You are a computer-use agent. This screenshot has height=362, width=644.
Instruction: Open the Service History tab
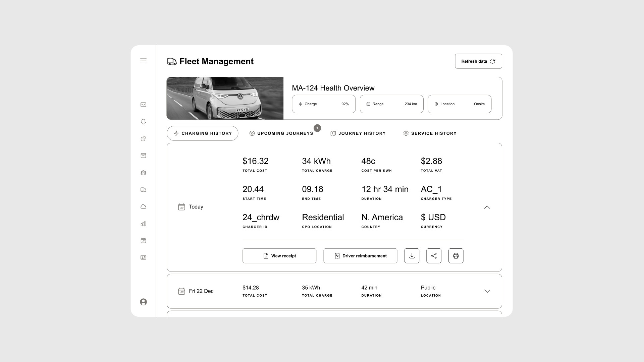[x=430, y=133]
